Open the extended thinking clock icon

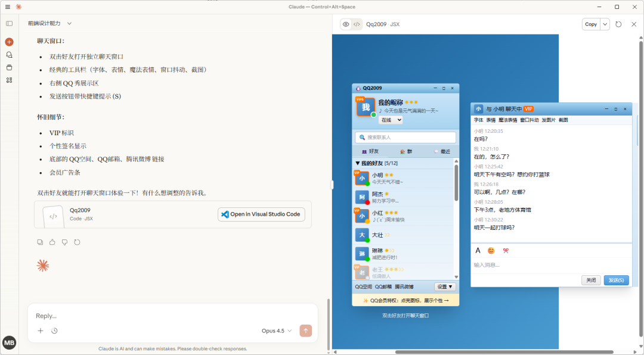coord(54,331)
